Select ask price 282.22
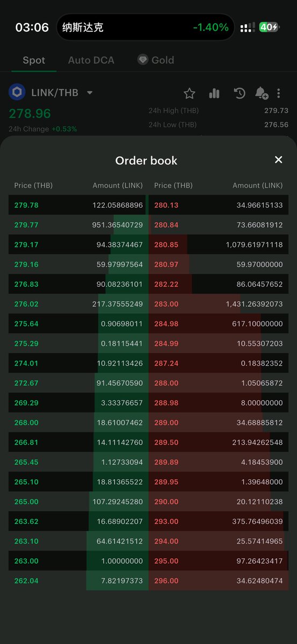This screenshot has width=297, height=644. coord(166,284)
